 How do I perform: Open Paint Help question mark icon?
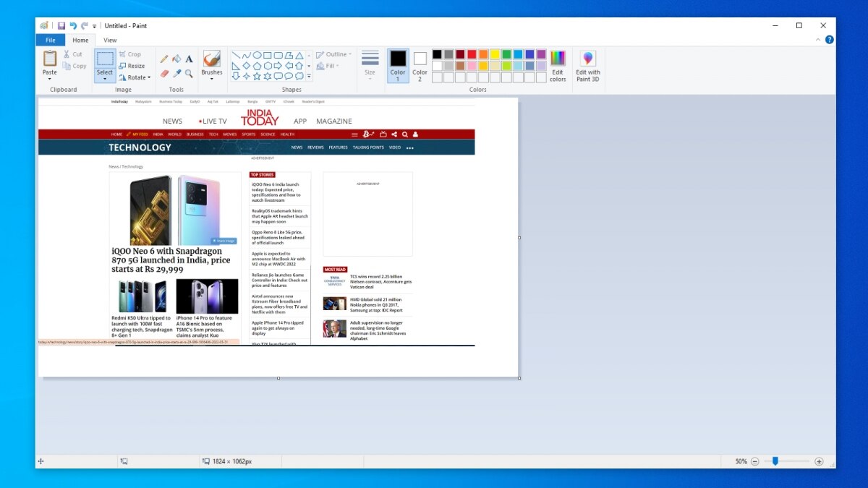[829, 40]
